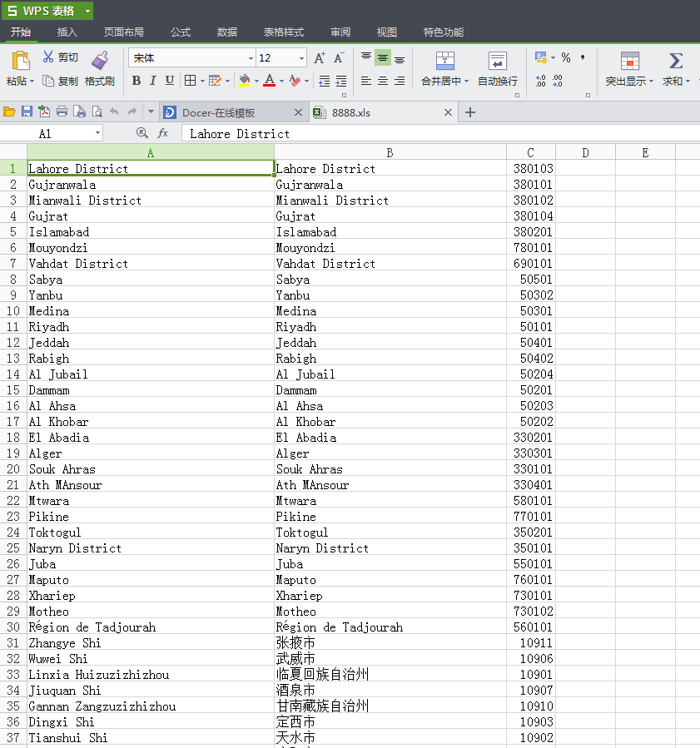
Task: Click the Paste clipboard icon
Action: [x=21, y=61]
